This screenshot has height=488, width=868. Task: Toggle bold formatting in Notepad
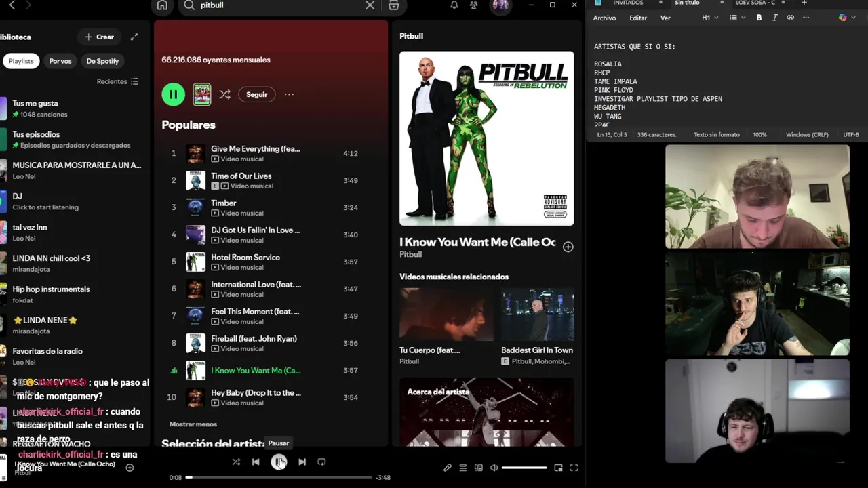click(x=759, y=18)
